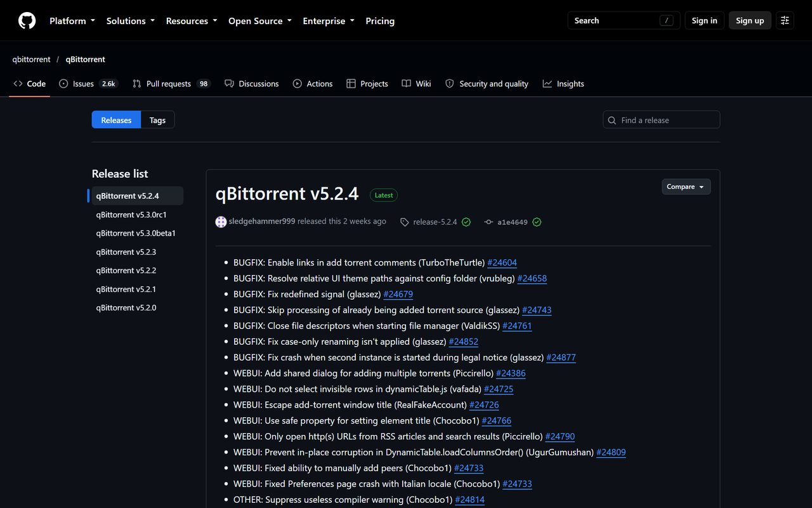
Task: Expand the Resources menu
Action: tap(192, 20)
